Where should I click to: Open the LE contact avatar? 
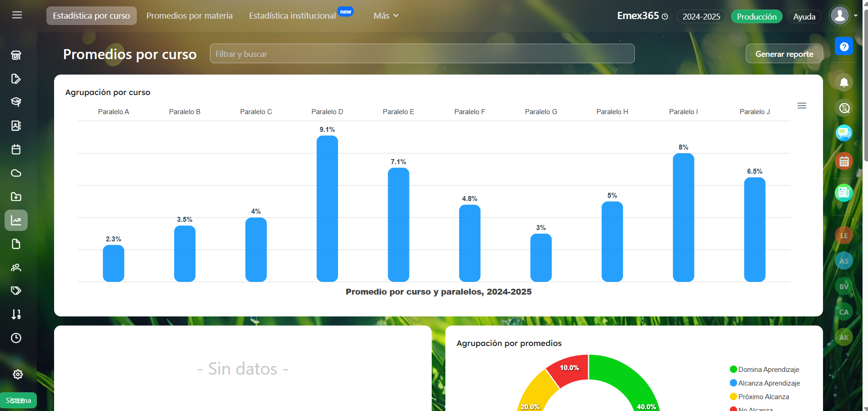tap(844, 236)
